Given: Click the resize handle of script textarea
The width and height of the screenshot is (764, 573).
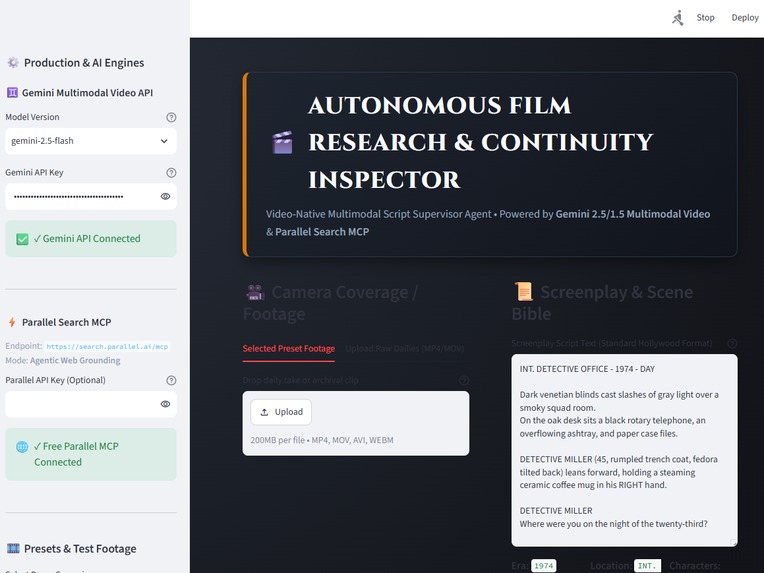Looking at the screenshot, I should pos(733,542).
